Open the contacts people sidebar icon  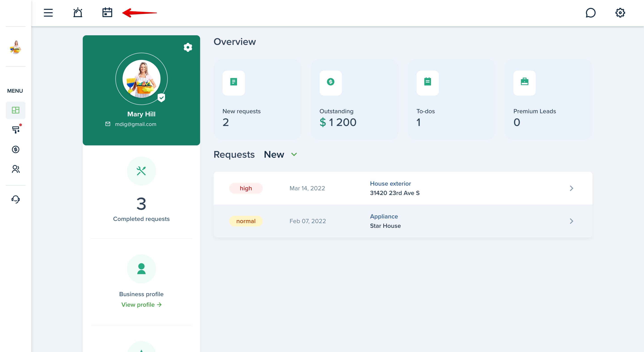15,169
